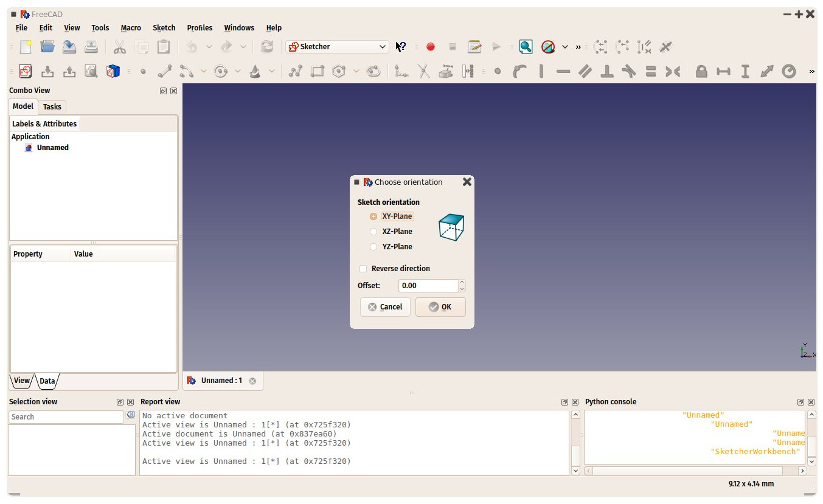
Task: Click the Refresh recompute icon
Action: [267, 47]
